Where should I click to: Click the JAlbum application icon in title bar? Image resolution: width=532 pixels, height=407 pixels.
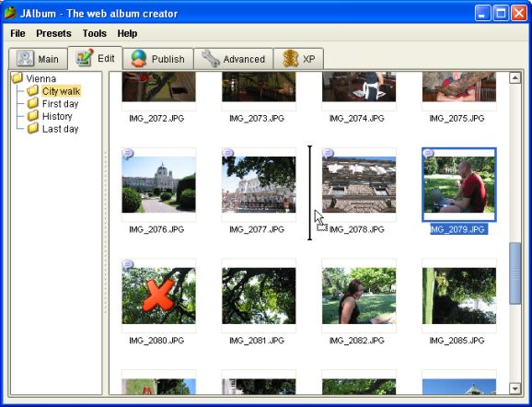[10, 13]
